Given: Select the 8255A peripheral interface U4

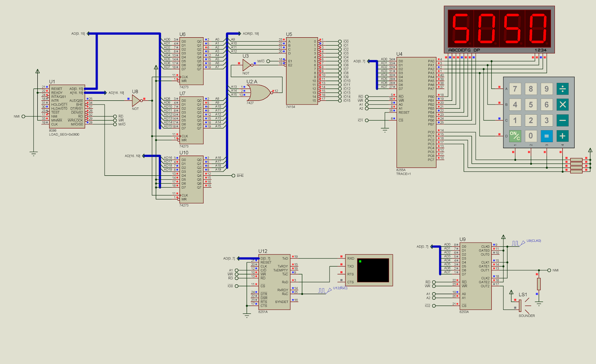Looking at the screenshot, I should (415, 112).
